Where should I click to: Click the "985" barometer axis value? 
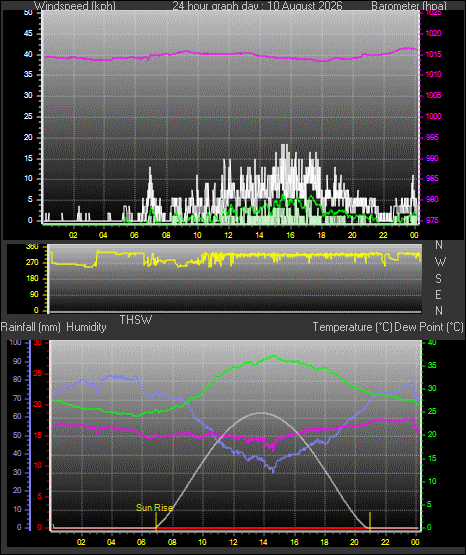[x=432, y=178]
